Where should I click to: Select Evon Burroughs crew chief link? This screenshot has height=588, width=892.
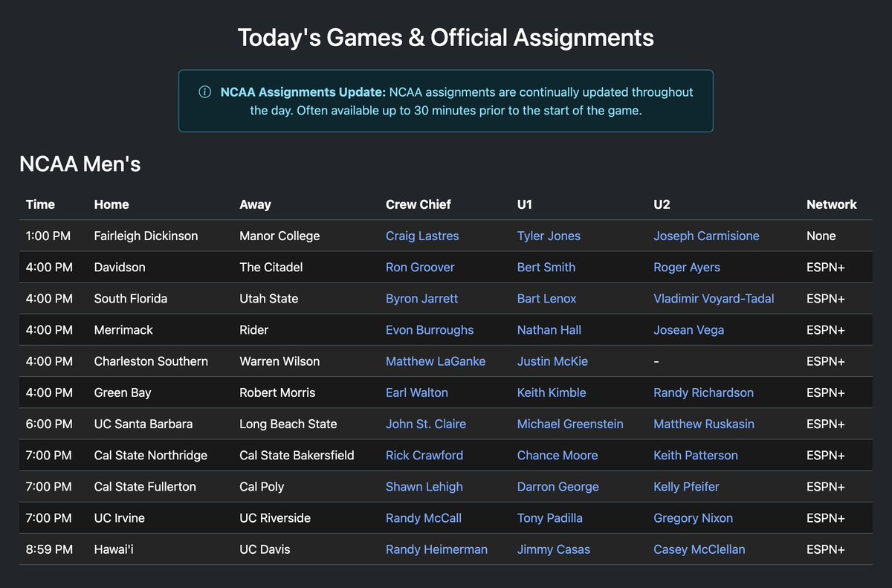[x=430, y=329]
